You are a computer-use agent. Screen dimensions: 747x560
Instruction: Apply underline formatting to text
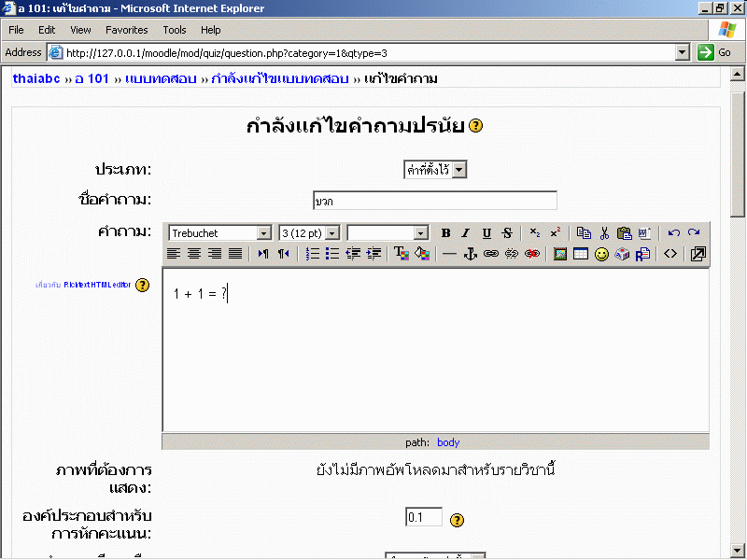(x=486, y=233)
